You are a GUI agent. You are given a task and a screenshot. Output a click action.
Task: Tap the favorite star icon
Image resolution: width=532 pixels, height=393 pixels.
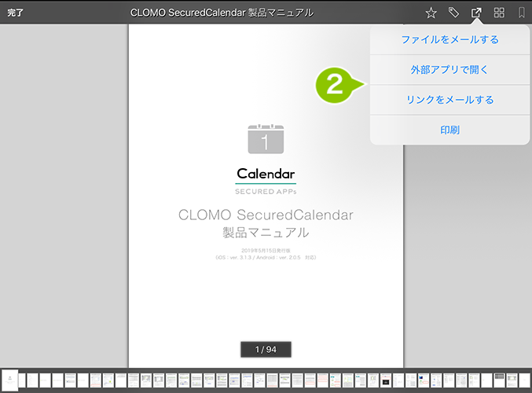coord(431,13)
